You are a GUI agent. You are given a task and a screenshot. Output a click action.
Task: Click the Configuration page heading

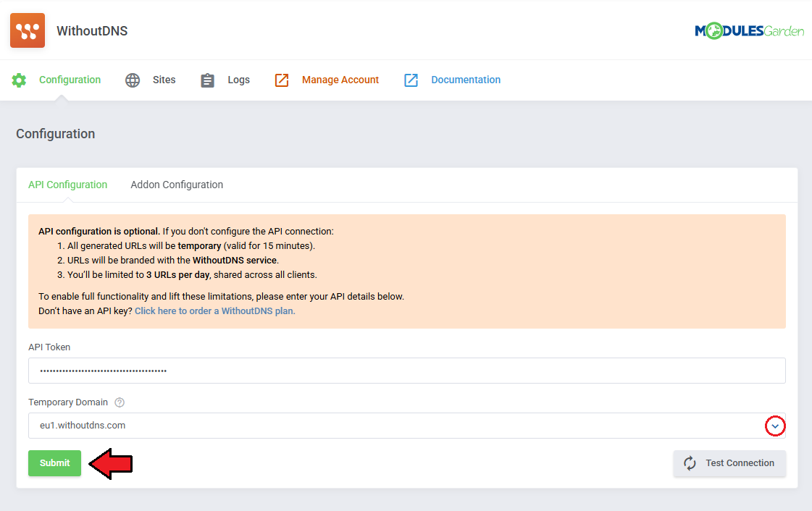pos(55,134)
